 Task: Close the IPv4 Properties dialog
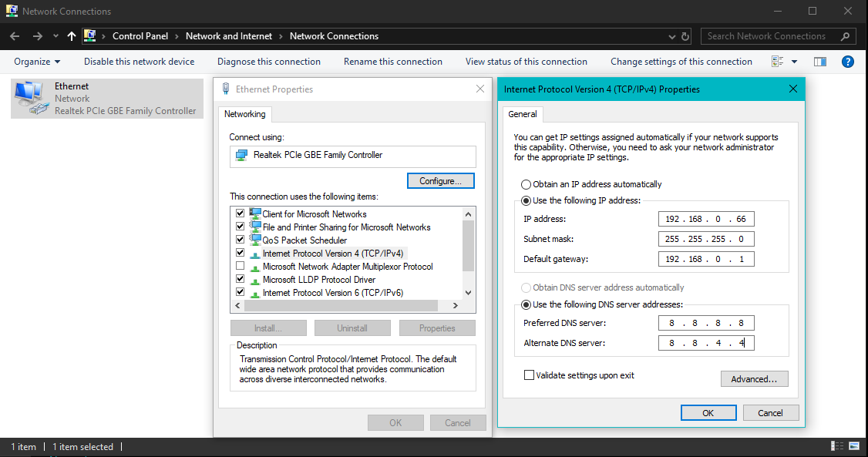tap(793, 89)
